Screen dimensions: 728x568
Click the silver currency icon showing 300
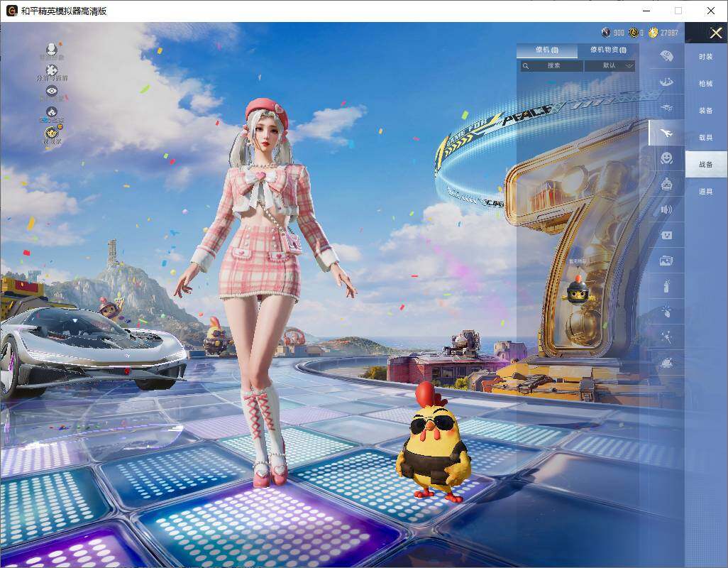tap(605, 33)
